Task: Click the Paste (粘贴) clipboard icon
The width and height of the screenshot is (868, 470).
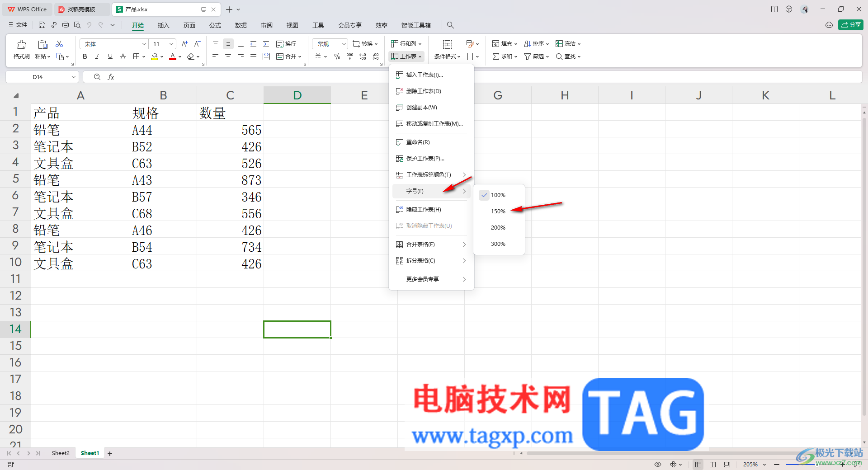Action: (x=42, y=44)
